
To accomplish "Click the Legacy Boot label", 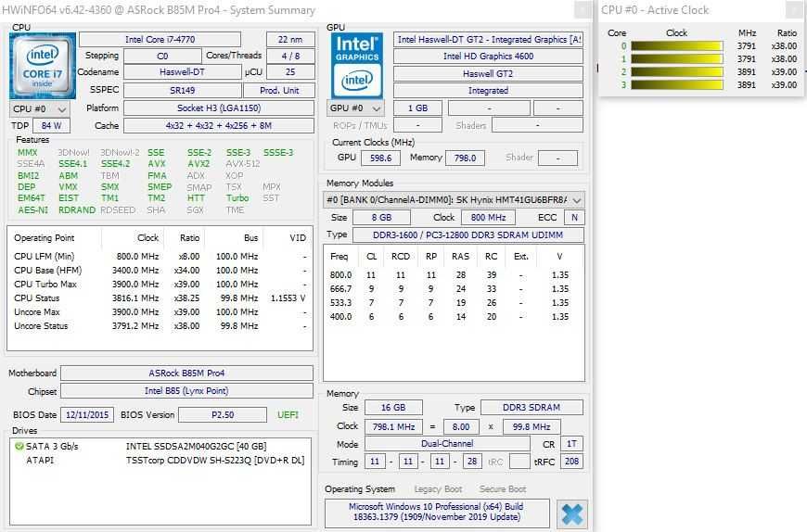I will [x=438, y=489].
